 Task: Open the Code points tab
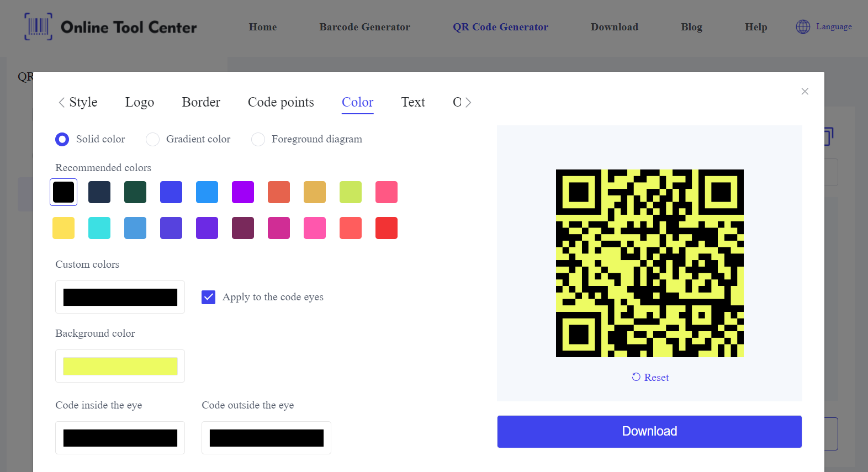(x=280, y=102)
